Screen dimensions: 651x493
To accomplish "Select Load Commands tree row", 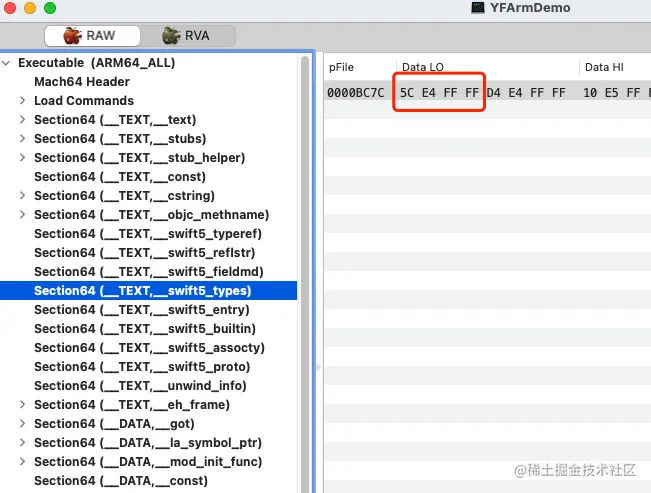I will (x=149, y=101).
